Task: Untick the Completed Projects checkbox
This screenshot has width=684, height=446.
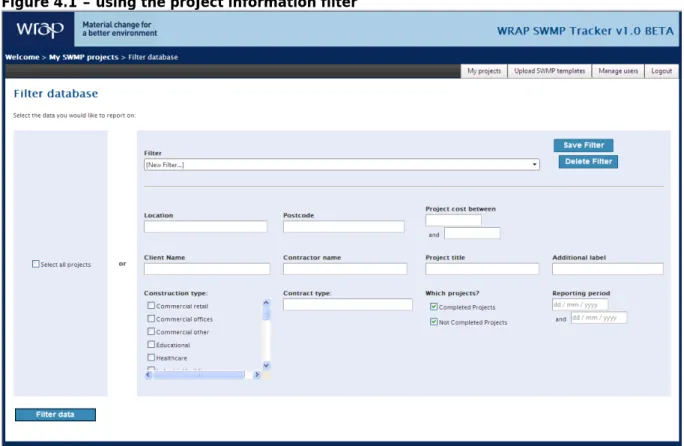Action: click(x=434, y=306)
